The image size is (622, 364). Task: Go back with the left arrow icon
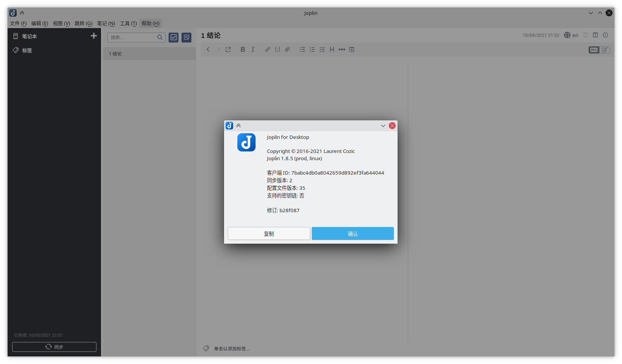tap(208, 49)
